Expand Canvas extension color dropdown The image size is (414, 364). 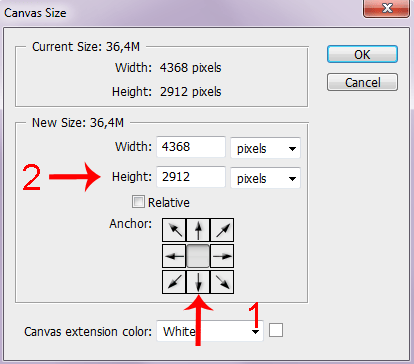click(210, 331)
